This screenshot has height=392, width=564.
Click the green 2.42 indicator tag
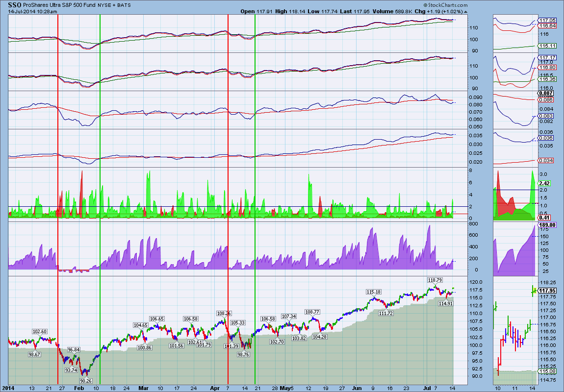coord(545,183)
